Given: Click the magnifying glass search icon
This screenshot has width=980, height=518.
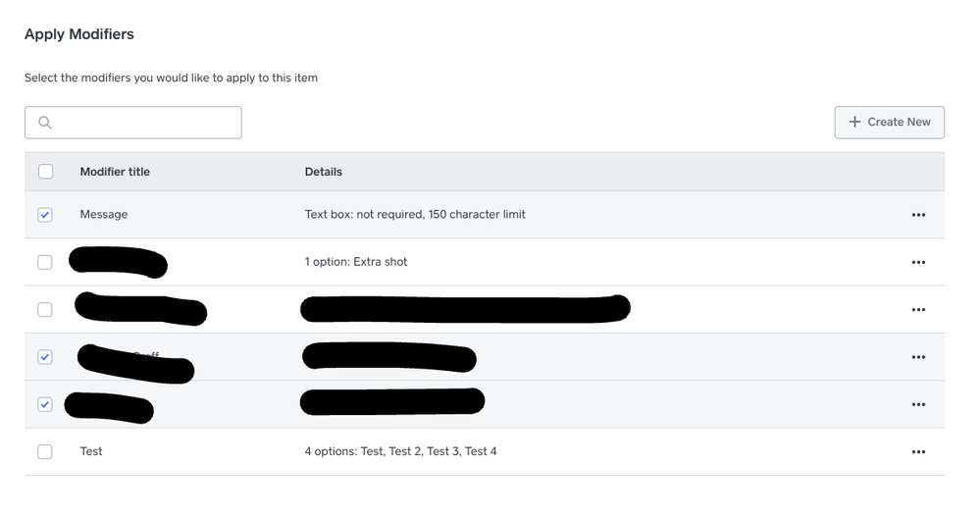Looking at the screenshot, I should pyautogui.click(x=45, y=123).
